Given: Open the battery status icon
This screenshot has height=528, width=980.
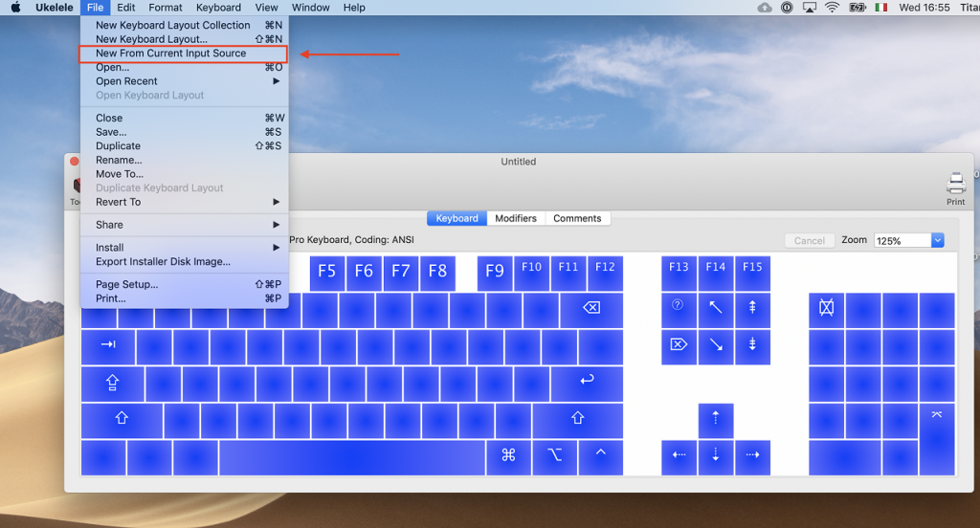Looking at the screenshot, I should pyautogui.click(x=857, y=8).
